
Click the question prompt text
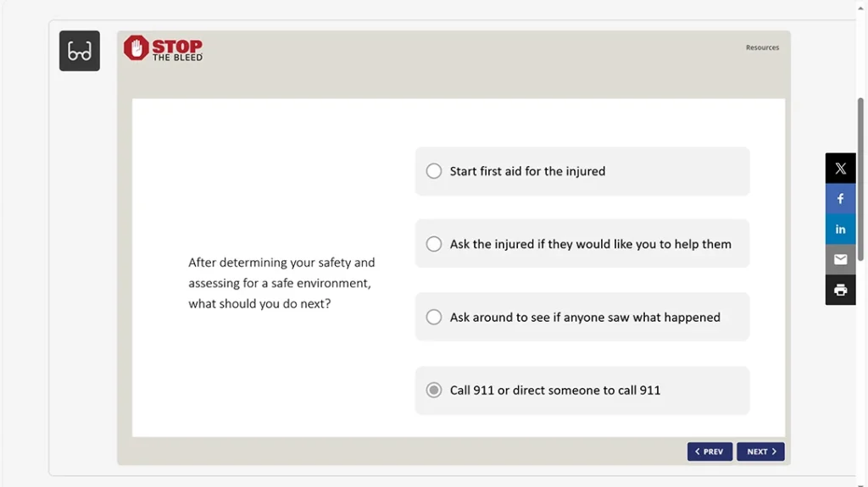pyautogui.click(x=281, y=283)
